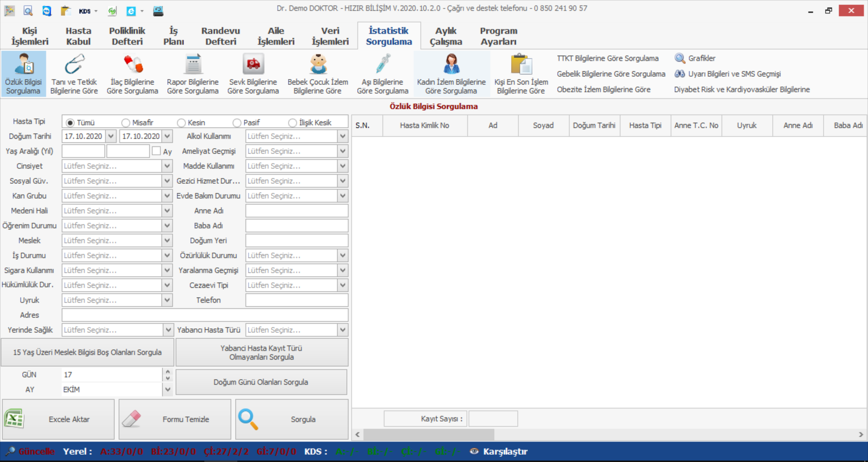Select the Kesin radio button

(182, 123)
